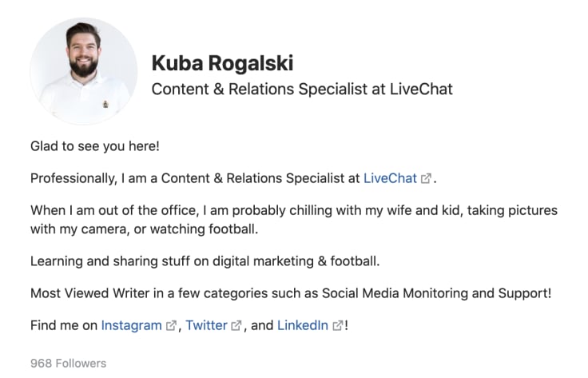Click the Kuba Rogalski name heading
588x378 pixels.
[222, 62]
